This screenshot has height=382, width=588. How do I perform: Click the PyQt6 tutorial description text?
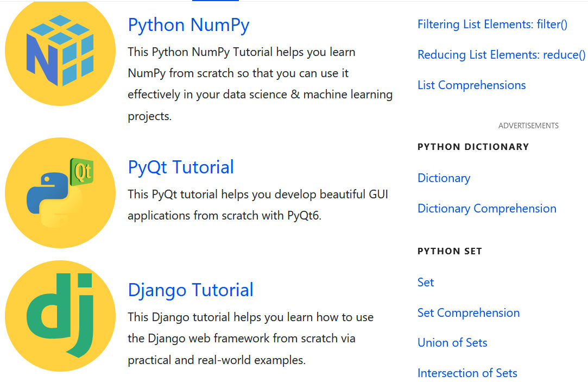[258, 205]
